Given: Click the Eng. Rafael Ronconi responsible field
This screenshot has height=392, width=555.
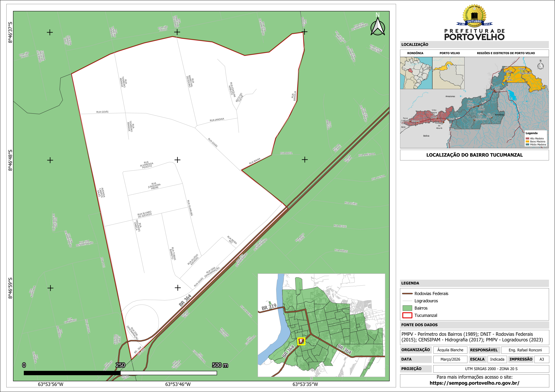Looking at the screenshot, I should pos(525,350).
